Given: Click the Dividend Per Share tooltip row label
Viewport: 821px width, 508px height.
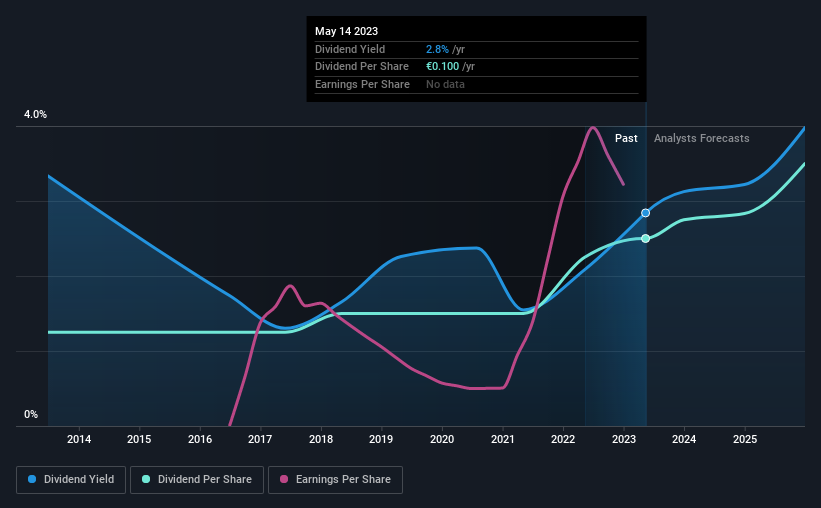Looking at the screenshot, I should (x=362, y=67).
